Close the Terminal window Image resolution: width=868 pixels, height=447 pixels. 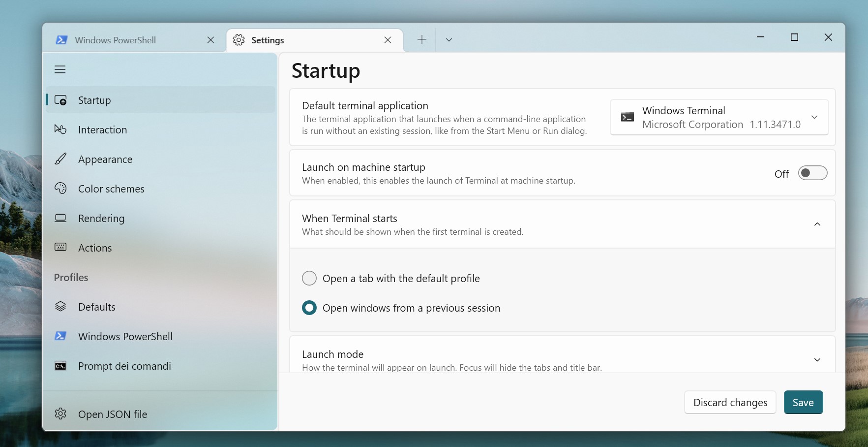[x=828, y=37]
